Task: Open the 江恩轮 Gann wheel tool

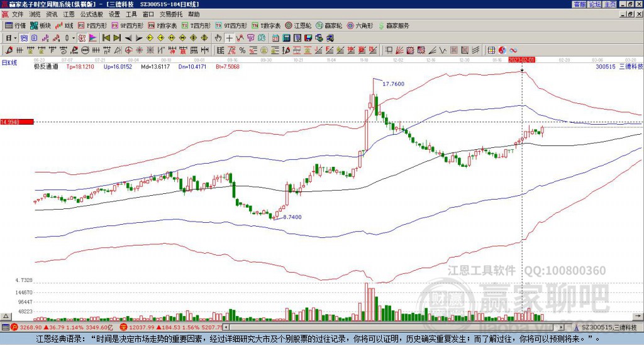Action: pos(299,26)
